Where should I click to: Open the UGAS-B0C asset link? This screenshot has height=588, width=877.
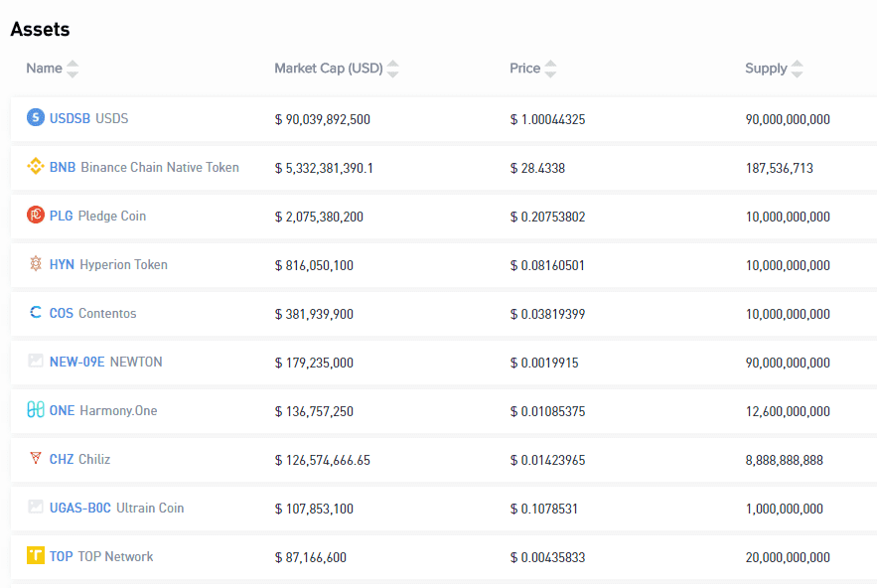tap(80, 508)
